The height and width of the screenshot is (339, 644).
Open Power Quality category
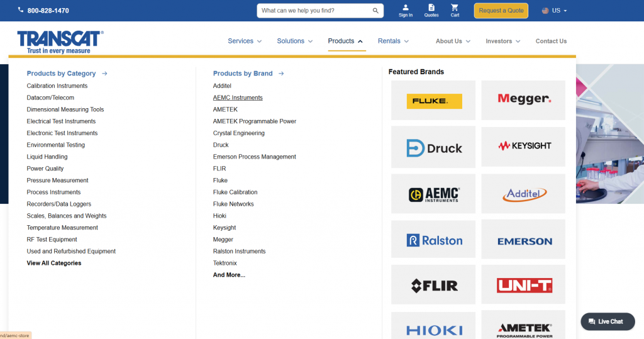coord(45,169)
